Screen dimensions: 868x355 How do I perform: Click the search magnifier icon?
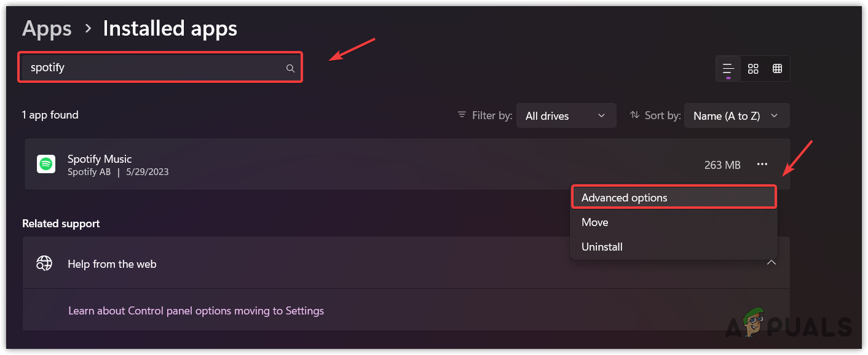(290, 68)
